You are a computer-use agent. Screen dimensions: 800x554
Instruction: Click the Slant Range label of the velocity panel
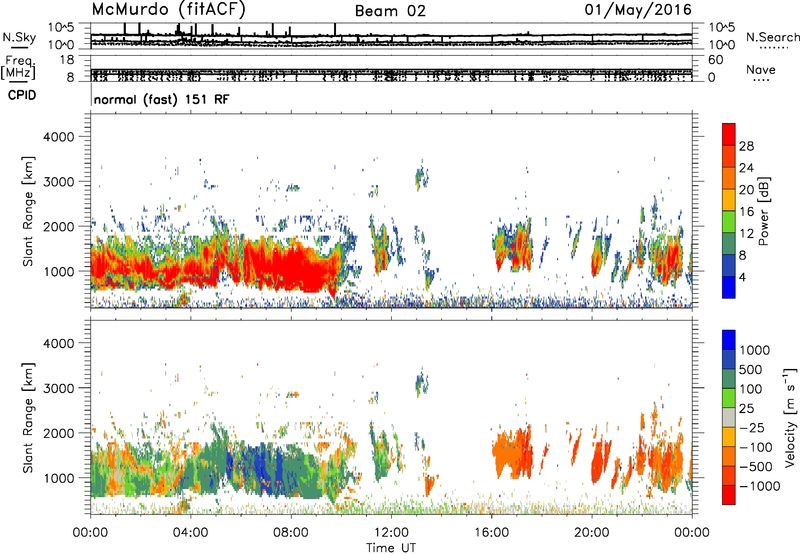[x=28, y=417]
